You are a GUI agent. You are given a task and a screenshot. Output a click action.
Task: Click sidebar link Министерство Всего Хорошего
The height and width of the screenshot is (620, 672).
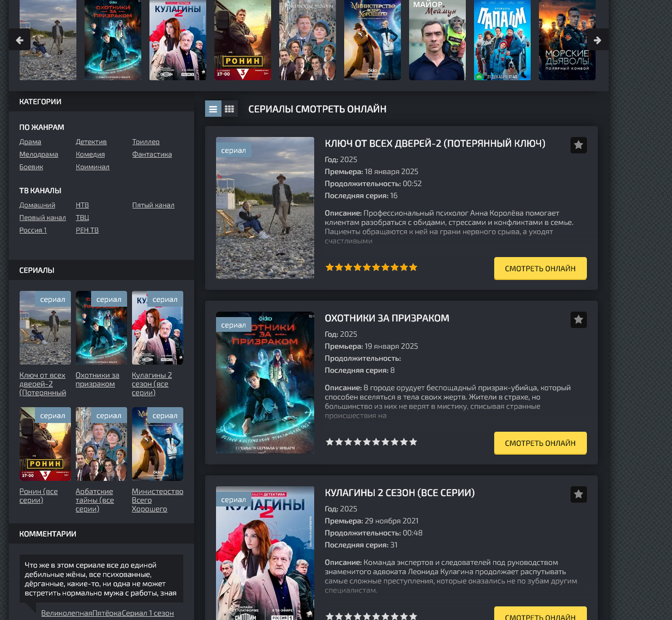tap(157, 500)
